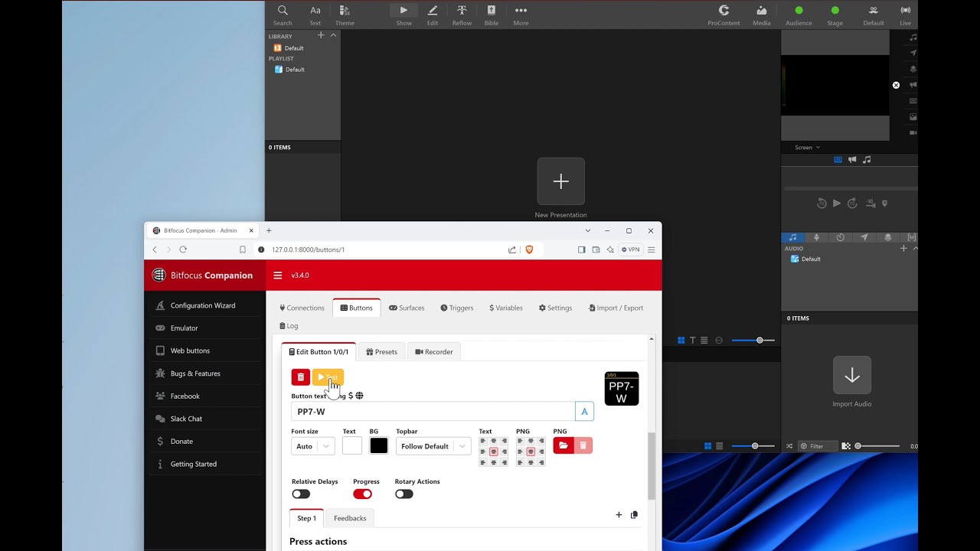
Task: Toggle audio shuffle icon
Action: (x=789, y=446)
